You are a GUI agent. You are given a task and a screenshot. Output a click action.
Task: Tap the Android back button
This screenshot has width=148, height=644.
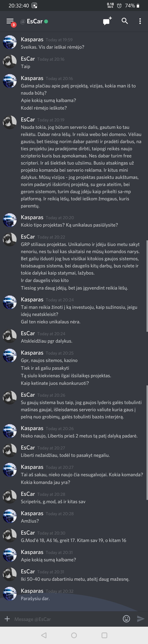coord(44,635)
